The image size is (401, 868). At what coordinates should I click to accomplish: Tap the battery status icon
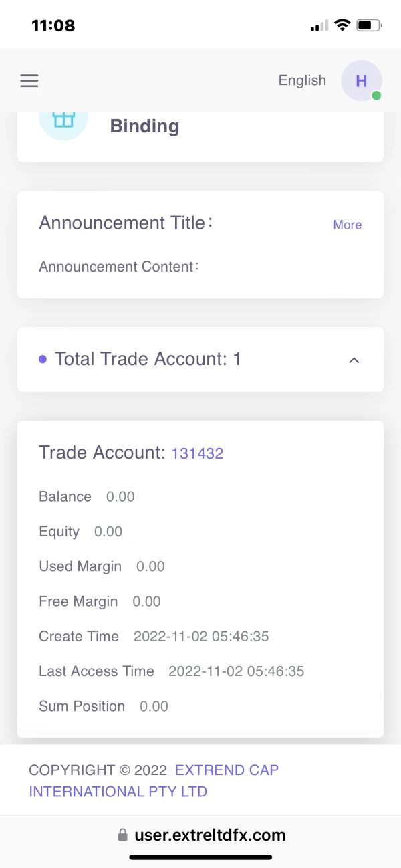[x=369, y=25]
